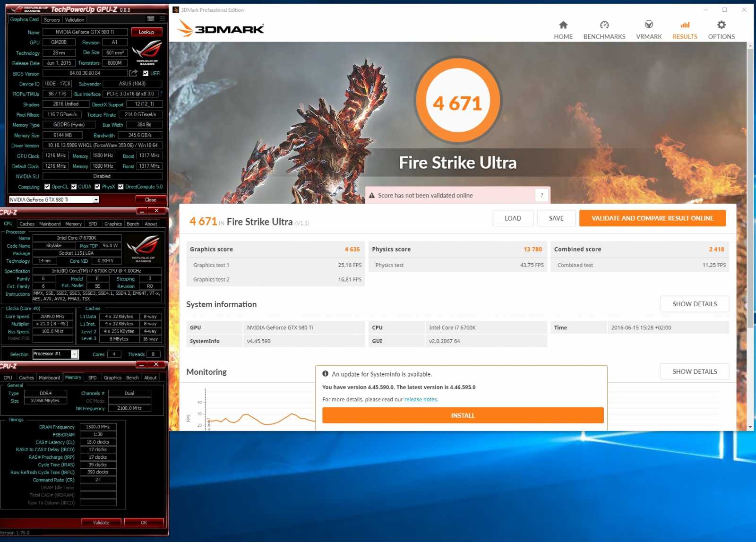Screen dimensions: 756x542
Task: Open Graphics tab in lower CPU-Z window
Action: (112, 378)
